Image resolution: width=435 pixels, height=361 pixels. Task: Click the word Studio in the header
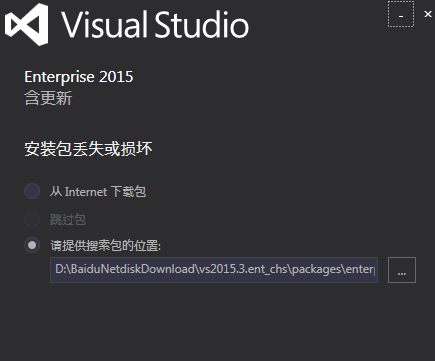pyautogui.click(x=202, y=24)
